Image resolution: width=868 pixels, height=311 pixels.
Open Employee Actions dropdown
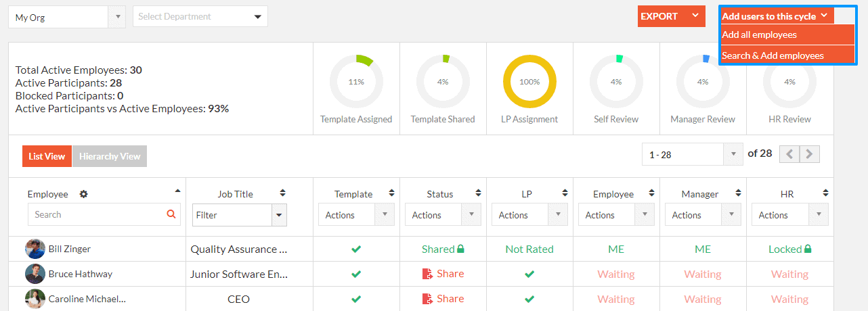616,215
